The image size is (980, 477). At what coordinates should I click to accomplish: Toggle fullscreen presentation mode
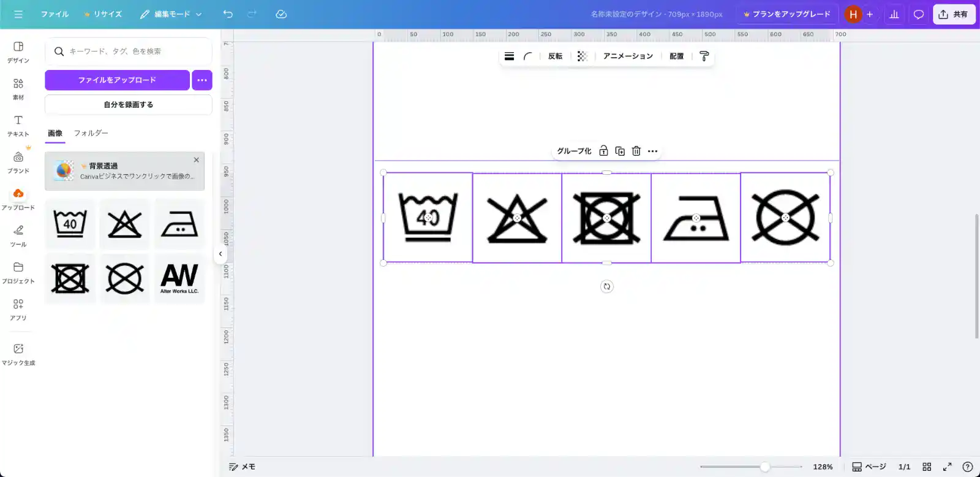947,467
